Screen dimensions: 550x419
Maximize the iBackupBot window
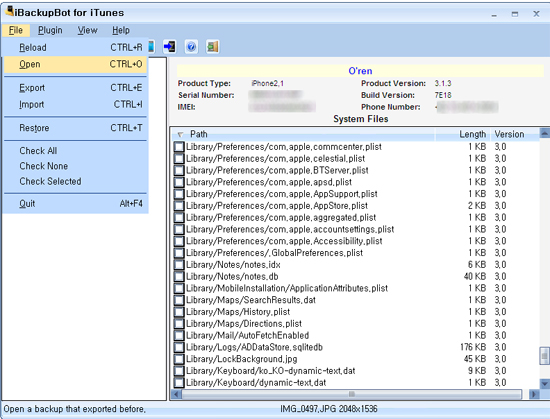click(x=515, y=14)
